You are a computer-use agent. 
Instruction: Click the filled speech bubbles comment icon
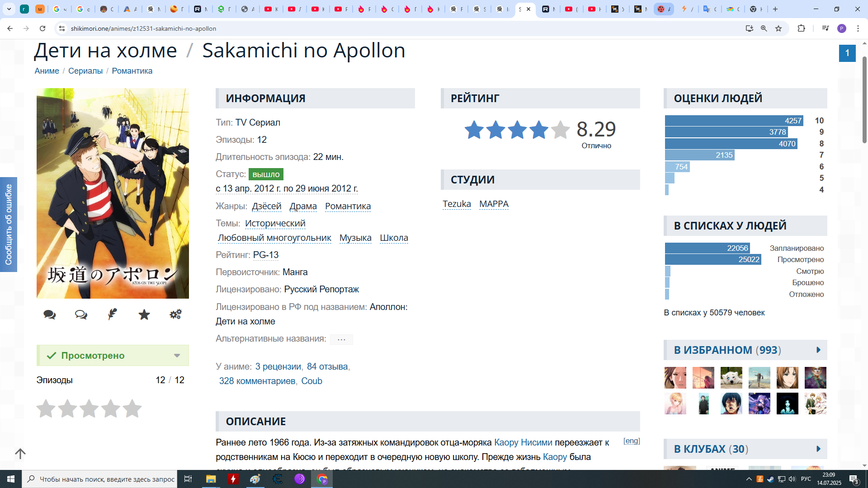pyautogui.click(x=50, y=314)
